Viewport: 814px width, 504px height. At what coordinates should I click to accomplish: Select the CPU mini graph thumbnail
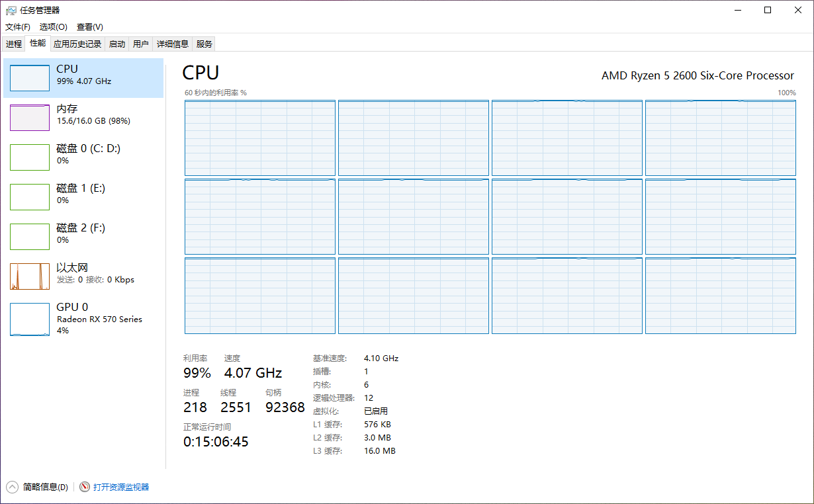[x=30, y=78]
